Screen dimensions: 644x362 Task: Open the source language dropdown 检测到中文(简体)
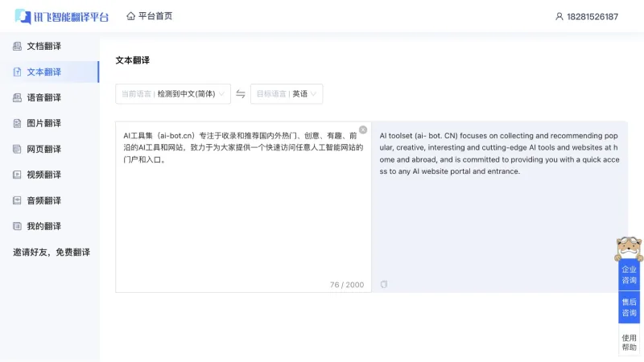click(x=173, y=94)
